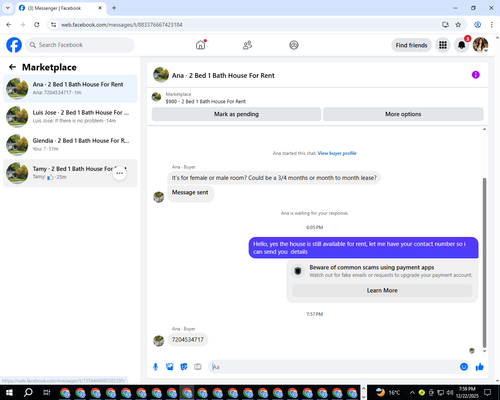Click the 'Message sent' bubble
Viewport: 500px width, 400px height.
point(190,193)
